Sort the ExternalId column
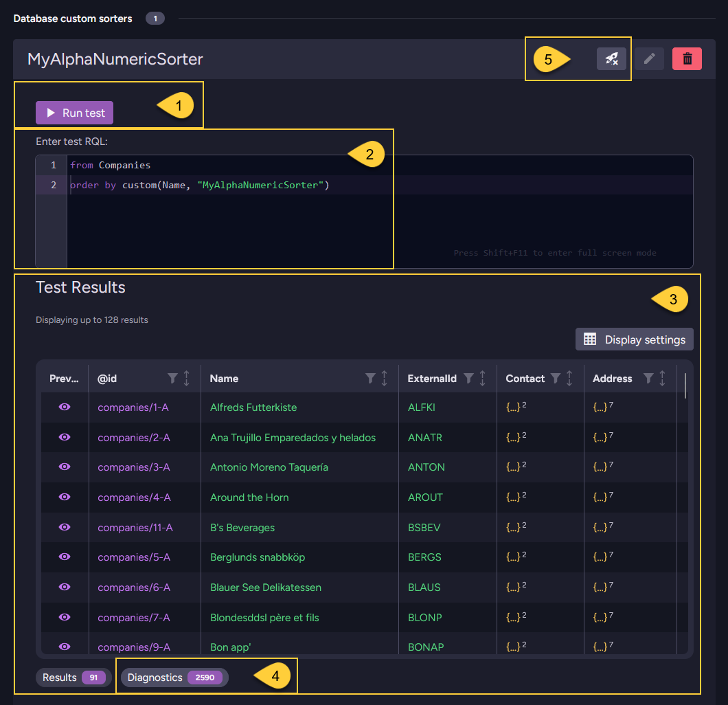 point(482,379)
